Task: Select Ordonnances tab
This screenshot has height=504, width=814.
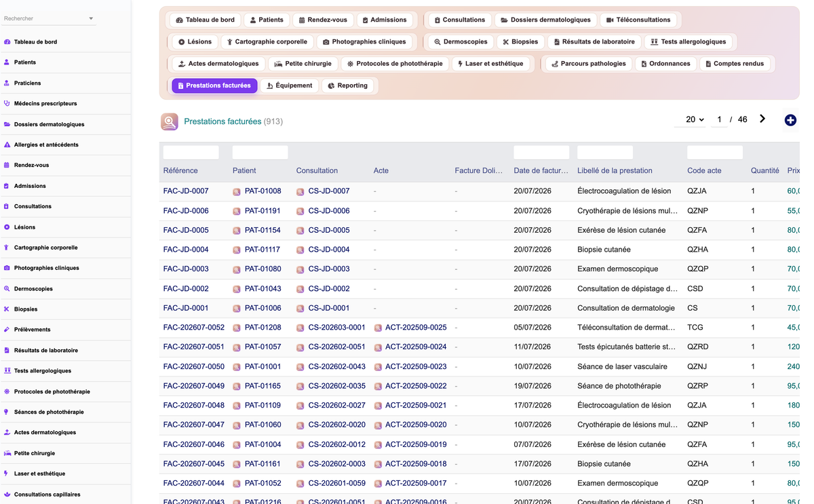Action: (x=665, y=64)
